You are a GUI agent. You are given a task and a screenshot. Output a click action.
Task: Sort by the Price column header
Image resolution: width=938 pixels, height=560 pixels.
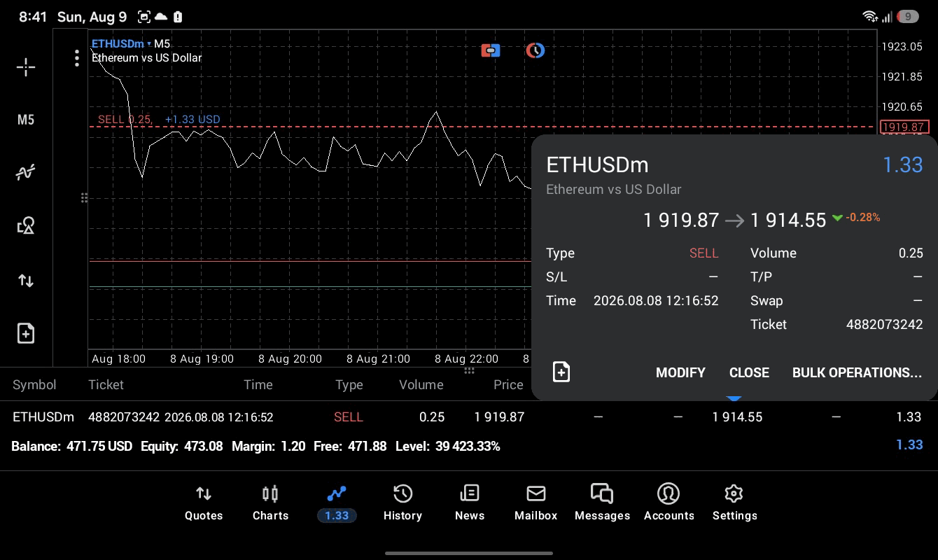[x=508, y=384]
